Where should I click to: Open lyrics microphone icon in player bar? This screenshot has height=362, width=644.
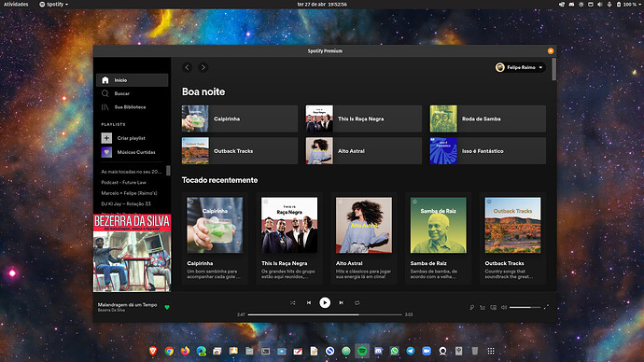coord(472,307)
